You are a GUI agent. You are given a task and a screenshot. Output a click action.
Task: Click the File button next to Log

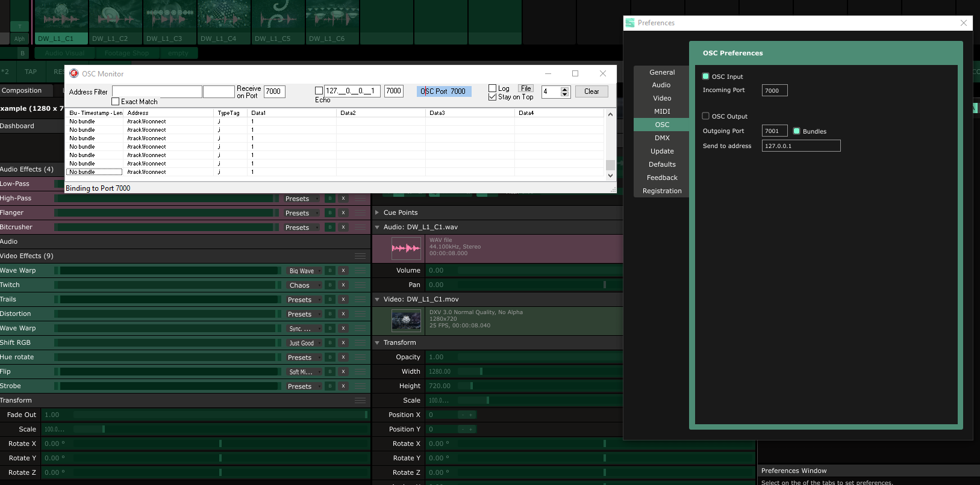pos(526,88)
